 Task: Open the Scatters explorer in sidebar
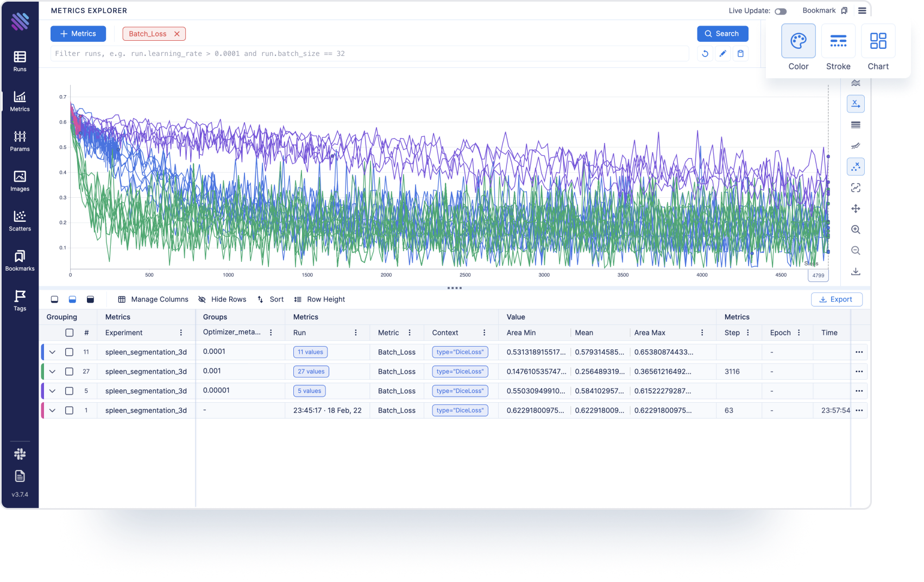point(20,220)
